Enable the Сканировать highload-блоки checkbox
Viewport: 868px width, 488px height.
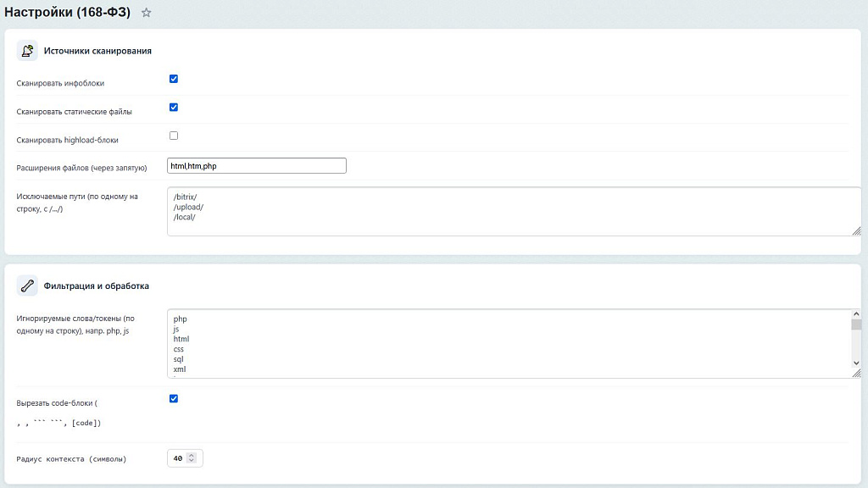[174, 135]
